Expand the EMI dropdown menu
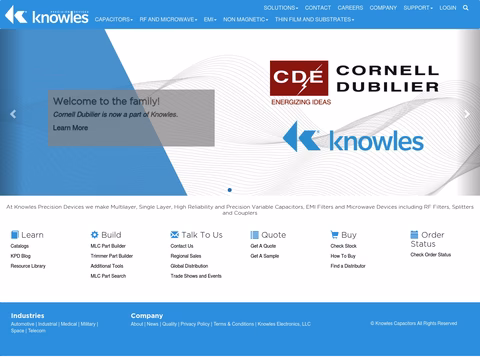The width and height of the screenshot is (480, 360). [x=210, y=19]
